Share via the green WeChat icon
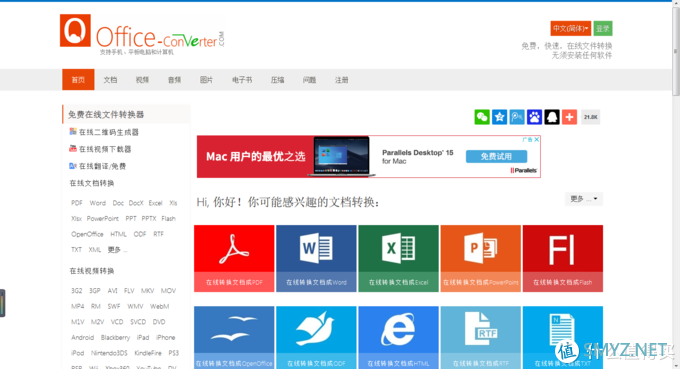The image size is (680, 369). point(482,117)
